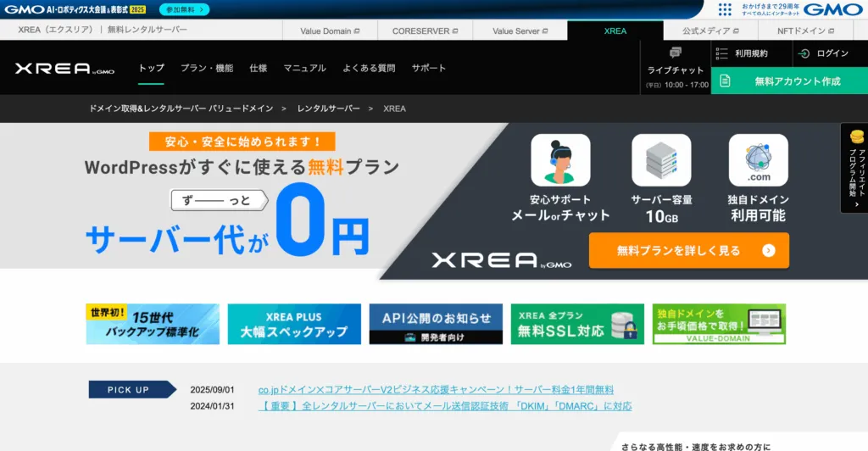This screenshot has height=451, width=868.
Task: Click the サーバー容量 10GB text
Action: click(661, 208)
